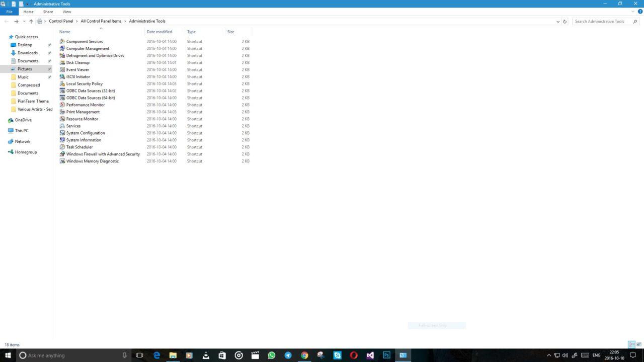
Task: Open Explorer help via question mark icon
Action: pos(640,12)
